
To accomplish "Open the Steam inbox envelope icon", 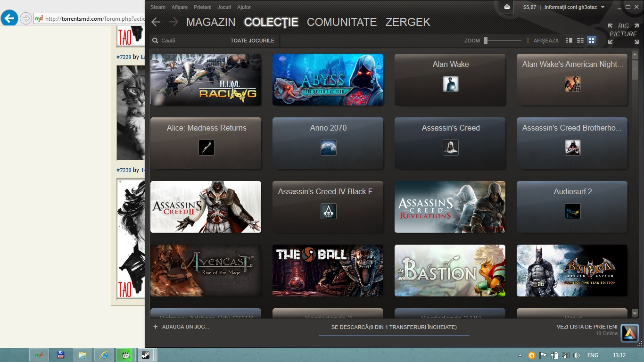I will [x=507, y=7].
